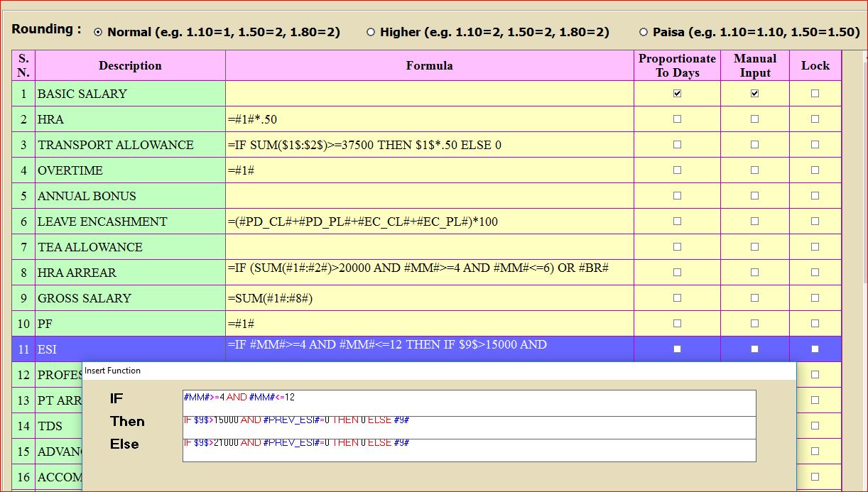Uncheck Manual Input for Basic Salary
The image size is (868, 492).
point(754,94)
